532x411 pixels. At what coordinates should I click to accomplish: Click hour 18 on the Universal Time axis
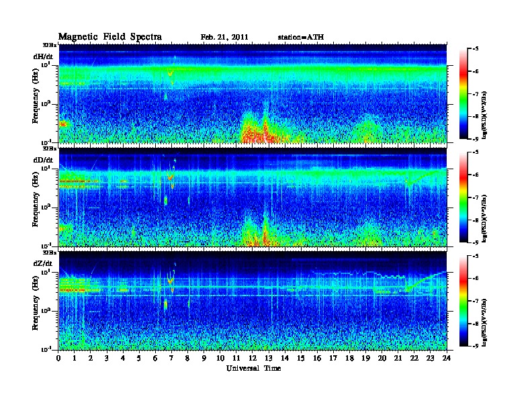(x=349, y=358)
